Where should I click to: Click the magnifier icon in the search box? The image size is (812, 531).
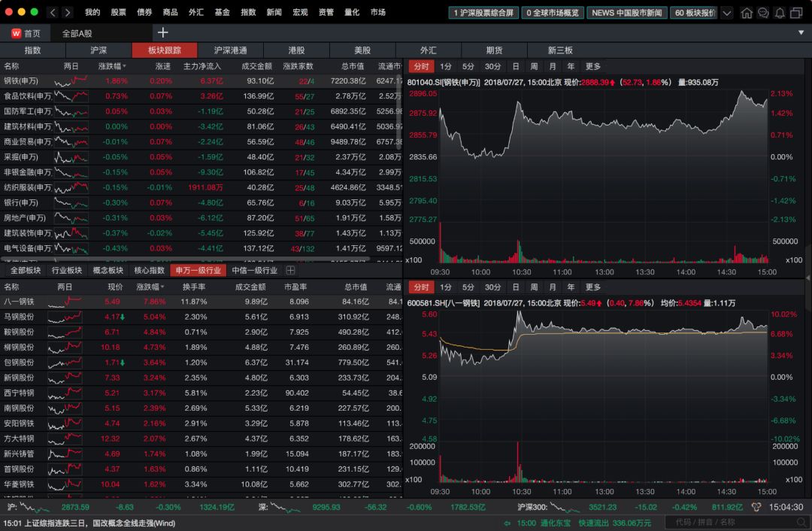801,520
